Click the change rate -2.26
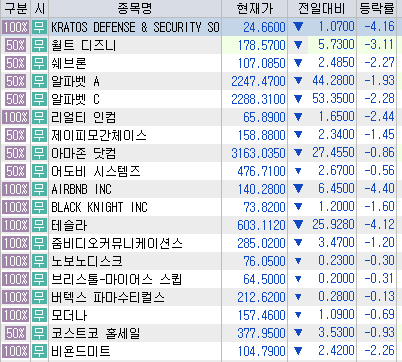Viewport: 402px width, 362px height. click(x=379, y=351)
